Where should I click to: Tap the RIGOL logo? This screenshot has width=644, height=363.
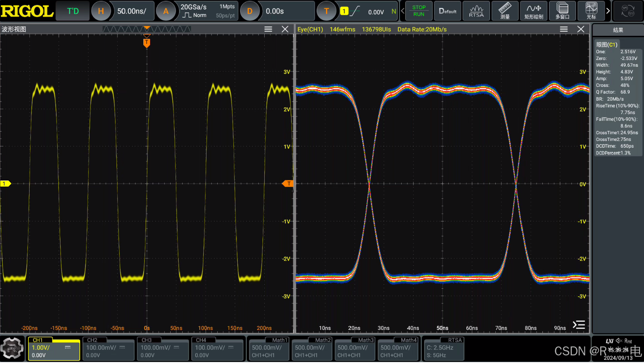point(27,11)
